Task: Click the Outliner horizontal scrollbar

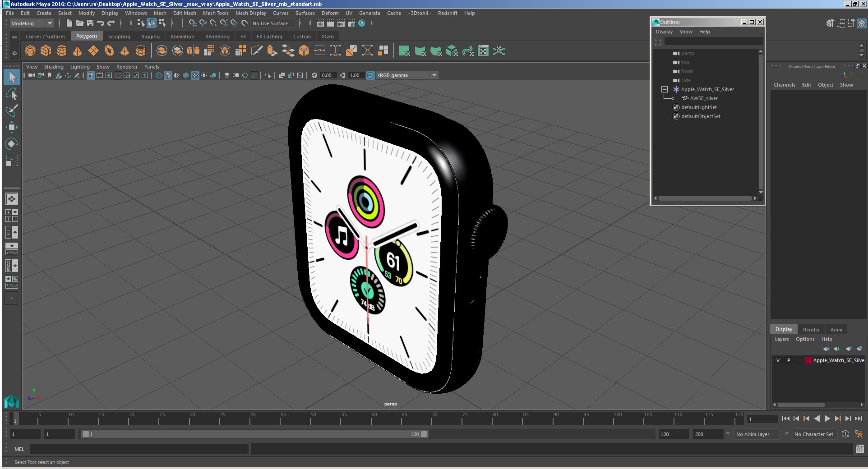Action: (x=705, y=198)
